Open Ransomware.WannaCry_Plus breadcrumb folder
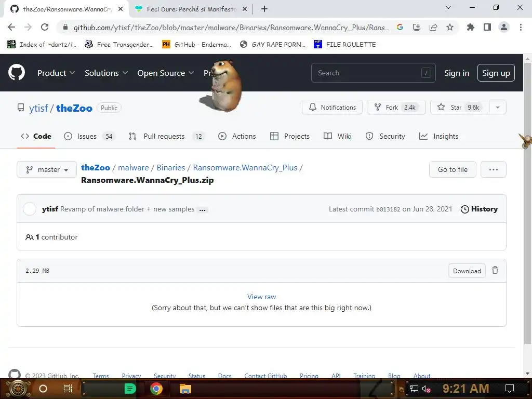The width and height of the screenshot is (532, 399). pos(245,168)
